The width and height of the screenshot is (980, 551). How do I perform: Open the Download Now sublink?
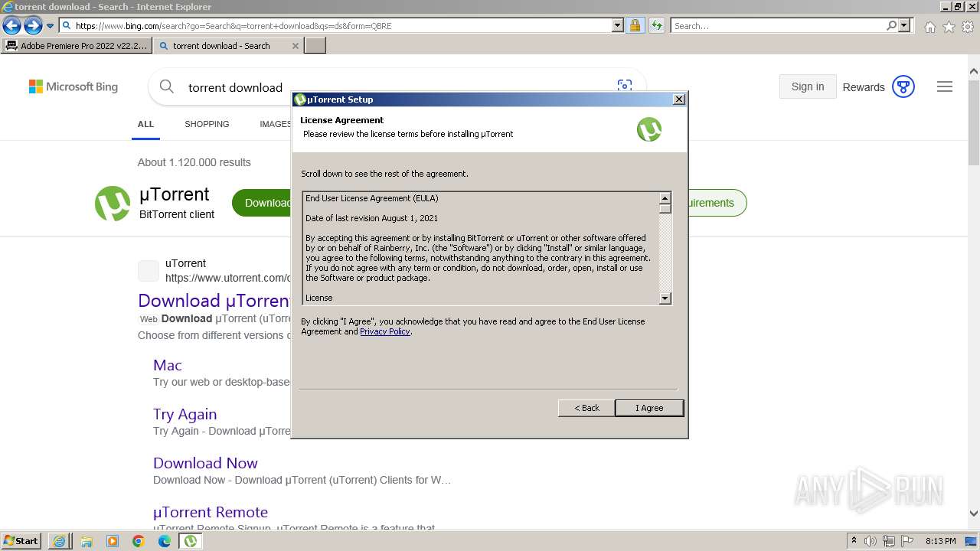pyautogui.click(x=205, y=463)
